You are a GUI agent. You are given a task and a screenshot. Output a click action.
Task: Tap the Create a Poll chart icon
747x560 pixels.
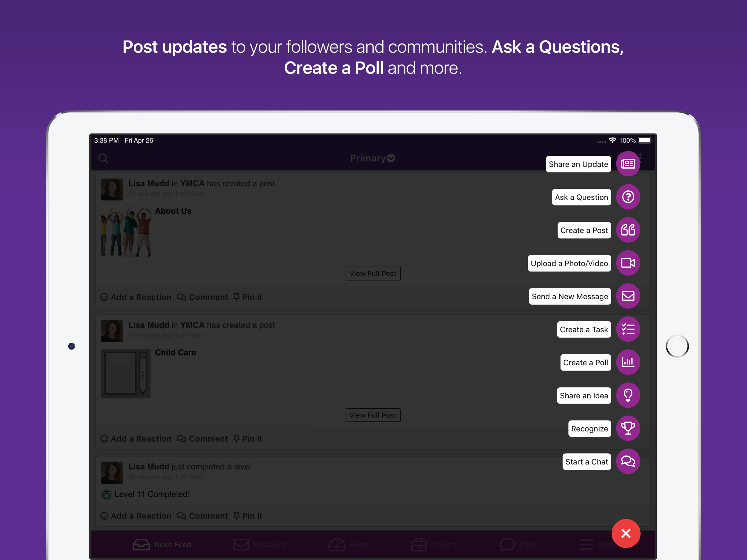(x=628, y=362)
